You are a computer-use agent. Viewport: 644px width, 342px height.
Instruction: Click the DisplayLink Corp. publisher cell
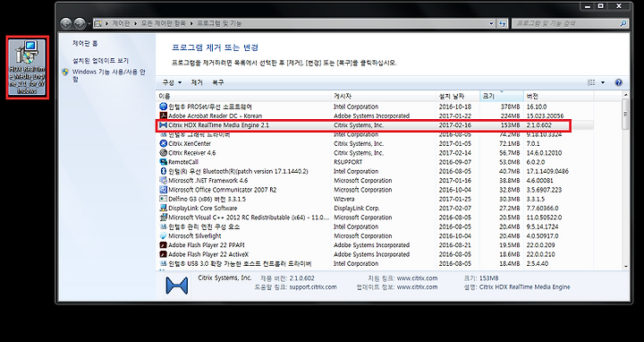coord(357,208)
